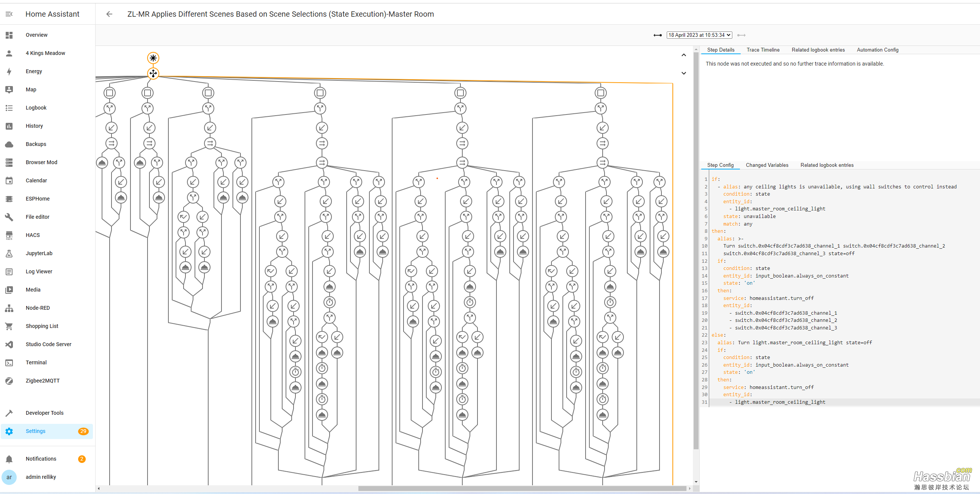
Task: Open the Settings page
Action: (x=47, y=431)
